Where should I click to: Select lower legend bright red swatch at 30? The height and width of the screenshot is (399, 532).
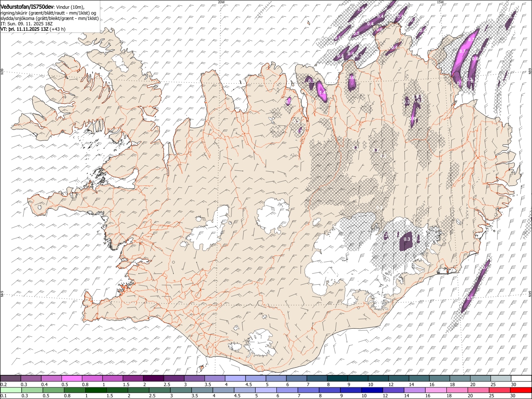pyautogui.click(x=521, y=390)
